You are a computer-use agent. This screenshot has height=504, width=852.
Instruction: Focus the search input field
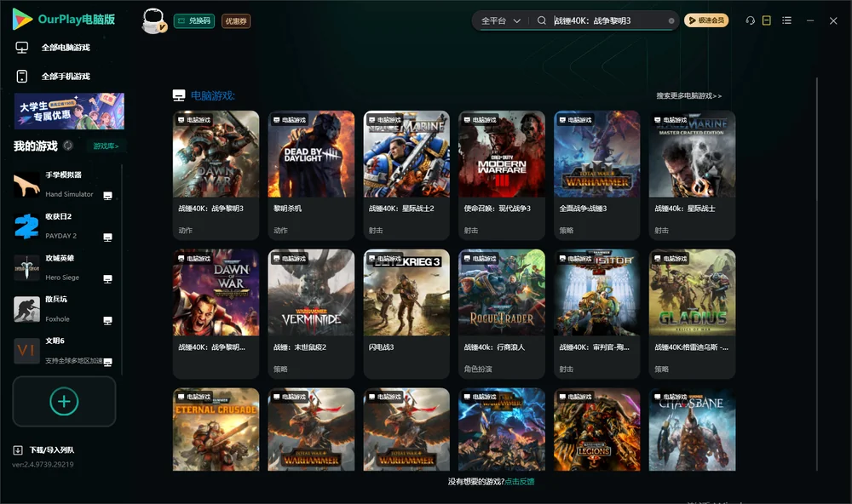[608, 20]
